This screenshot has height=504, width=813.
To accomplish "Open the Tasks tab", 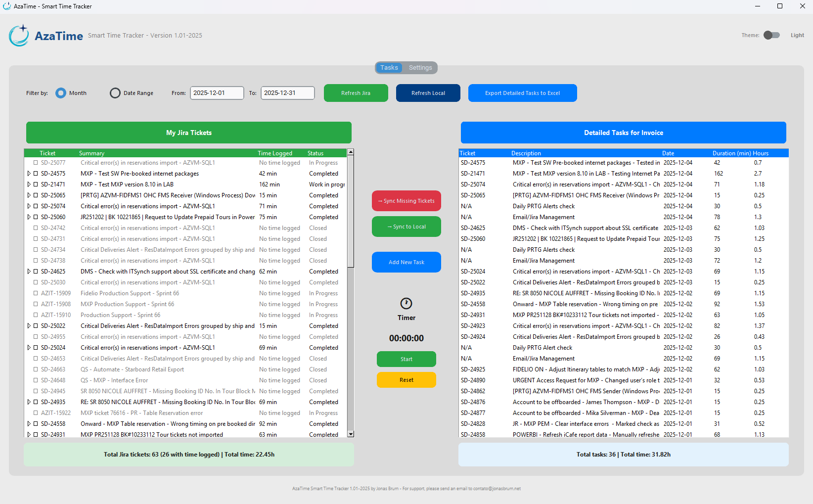I will point(389,68).
